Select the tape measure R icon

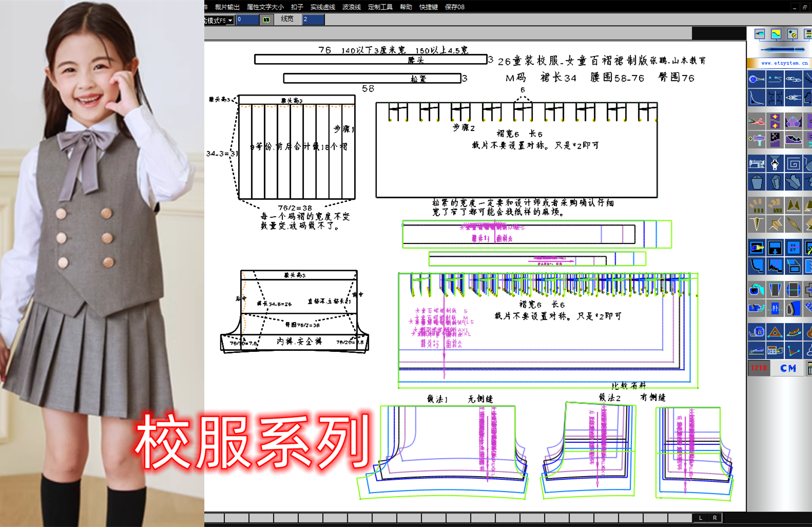coord(757,332)
